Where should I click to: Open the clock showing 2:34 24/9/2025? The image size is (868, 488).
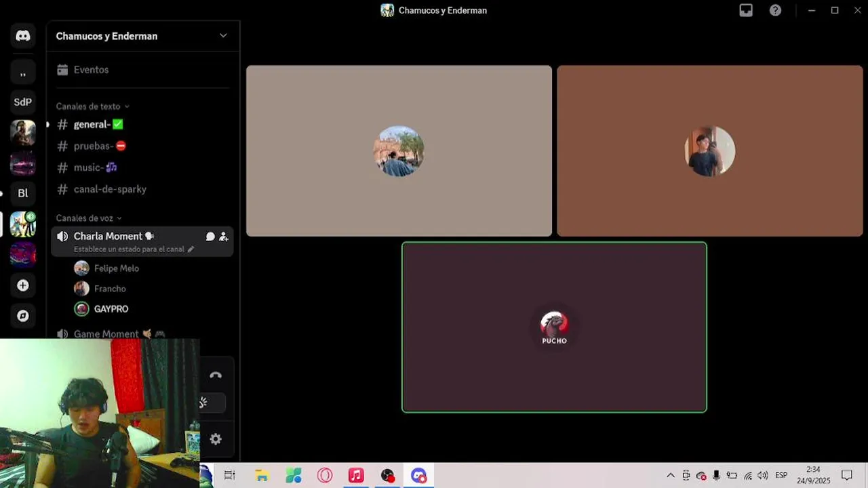coord(813,475)
